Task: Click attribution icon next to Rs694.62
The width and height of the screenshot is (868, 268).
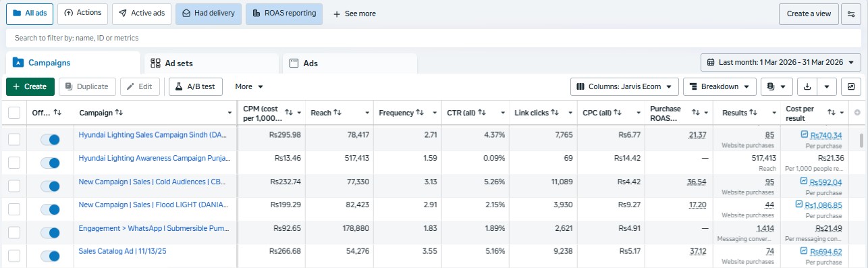Action: tap(804, 252)
